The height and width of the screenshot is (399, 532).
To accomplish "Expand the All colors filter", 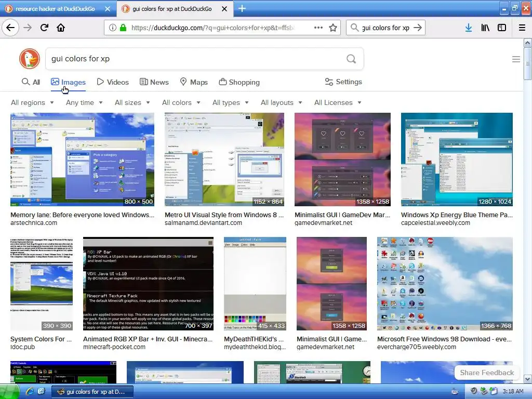I will point(181,102).
